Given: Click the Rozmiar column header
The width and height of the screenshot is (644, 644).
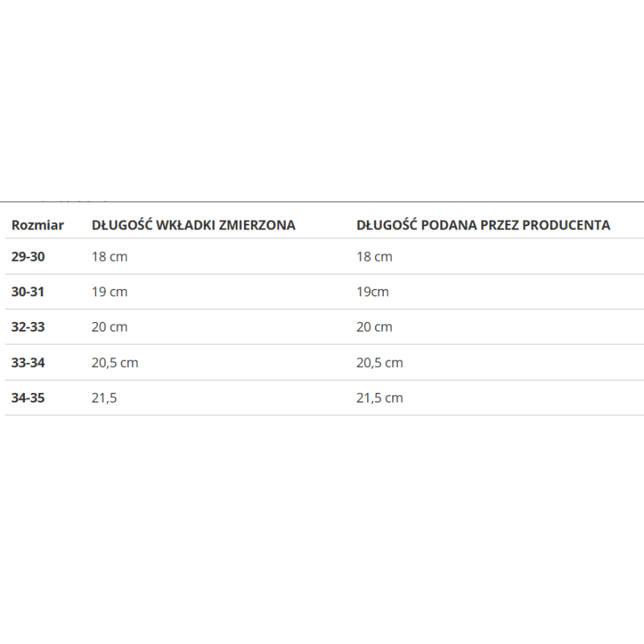Looking at the screenshot, I should click(x=37, y=225).
